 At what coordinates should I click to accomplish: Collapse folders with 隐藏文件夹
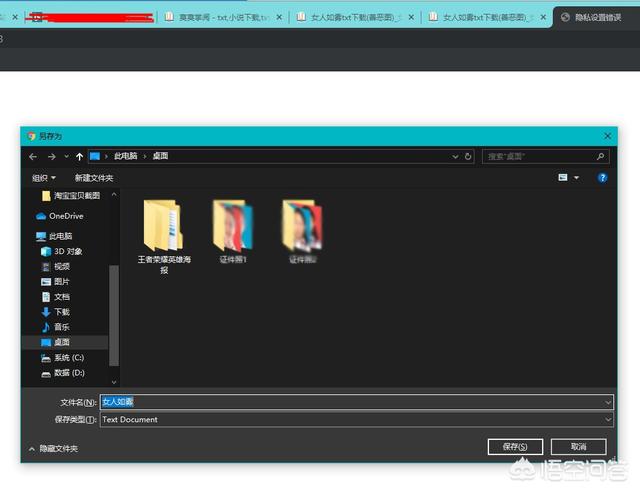click(x=53, y=449)
